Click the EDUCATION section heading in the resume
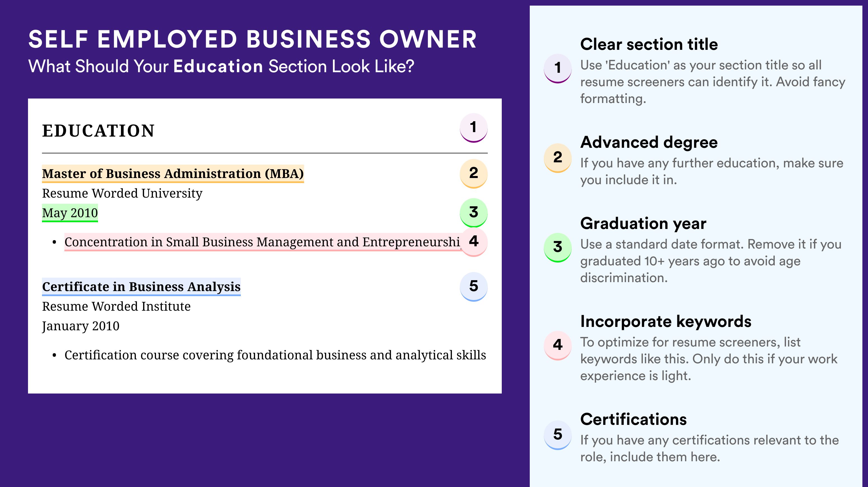 point(98,131)
